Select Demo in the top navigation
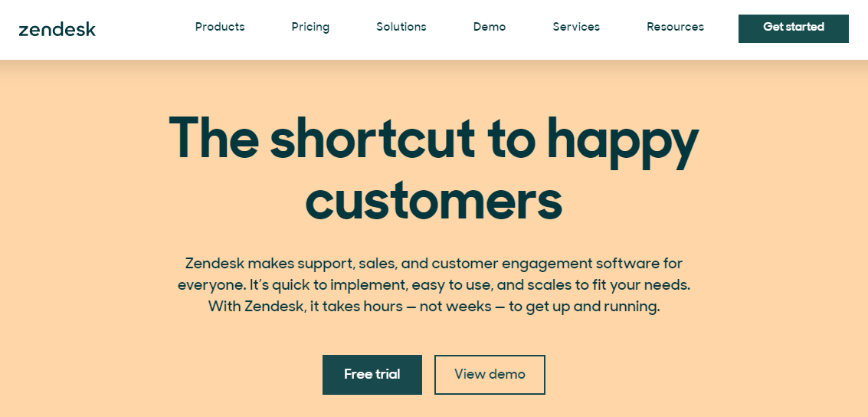This screenshot has width=868, height=417. [490, 27]
